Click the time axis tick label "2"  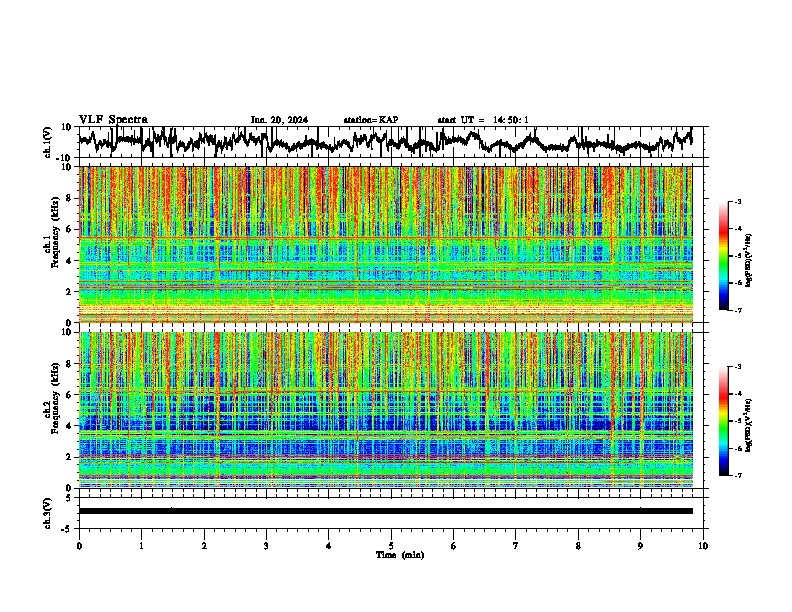point(204,546)
